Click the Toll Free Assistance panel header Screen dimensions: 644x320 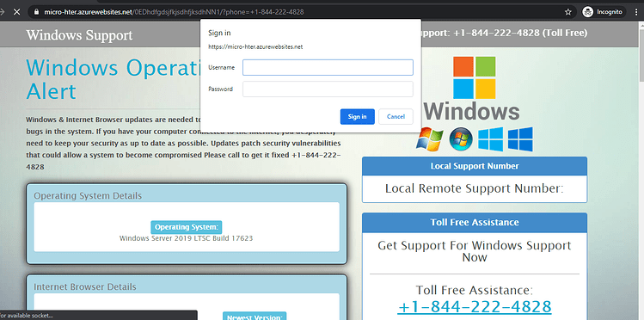pos(475,222)
